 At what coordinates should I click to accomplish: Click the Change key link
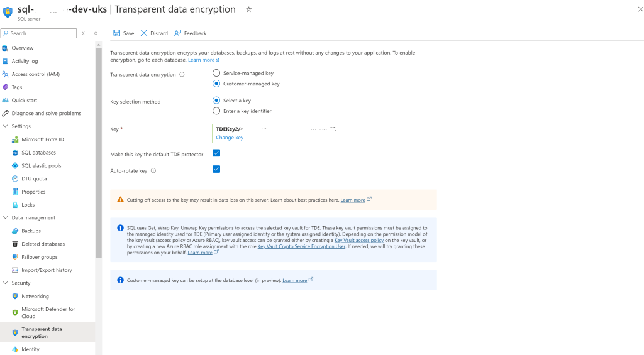coord(230,138)
